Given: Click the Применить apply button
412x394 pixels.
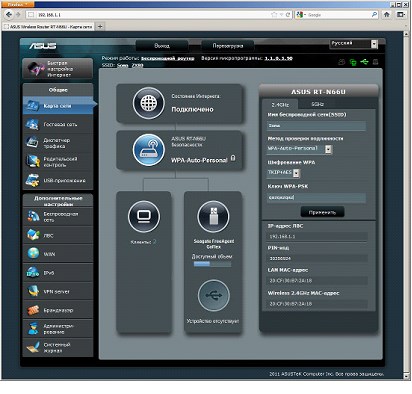Looking at the screenshot, I should pos(322,212).
